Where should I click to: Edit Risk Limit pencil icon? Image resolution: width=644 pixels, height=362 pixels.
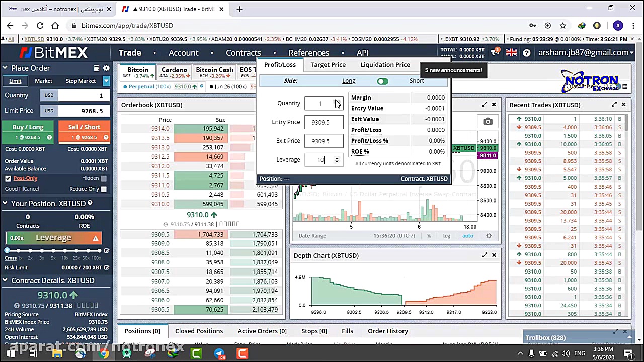[x=106, y=268]
